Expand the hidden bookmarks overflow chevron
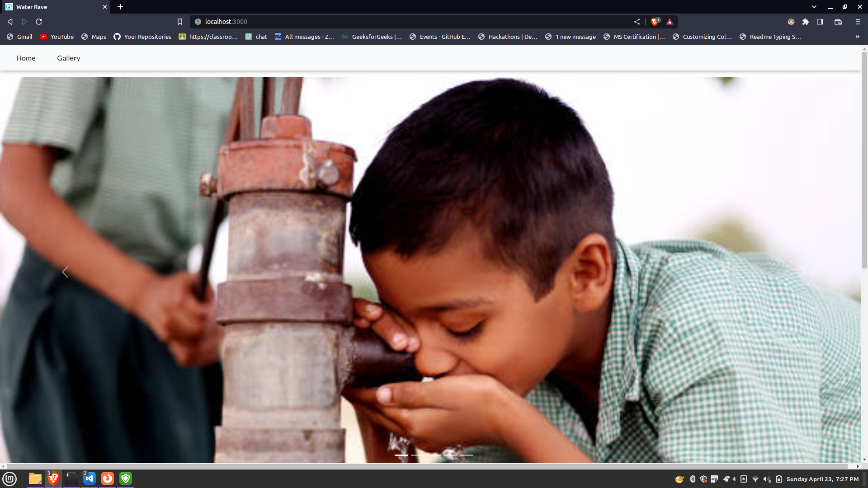This screenshot has height=488, width=868. tap(858, 37)
